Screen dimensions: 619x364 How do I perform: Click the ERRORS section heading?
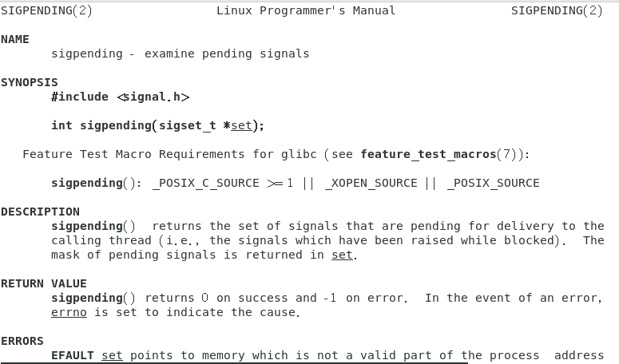tap(22, 341)
